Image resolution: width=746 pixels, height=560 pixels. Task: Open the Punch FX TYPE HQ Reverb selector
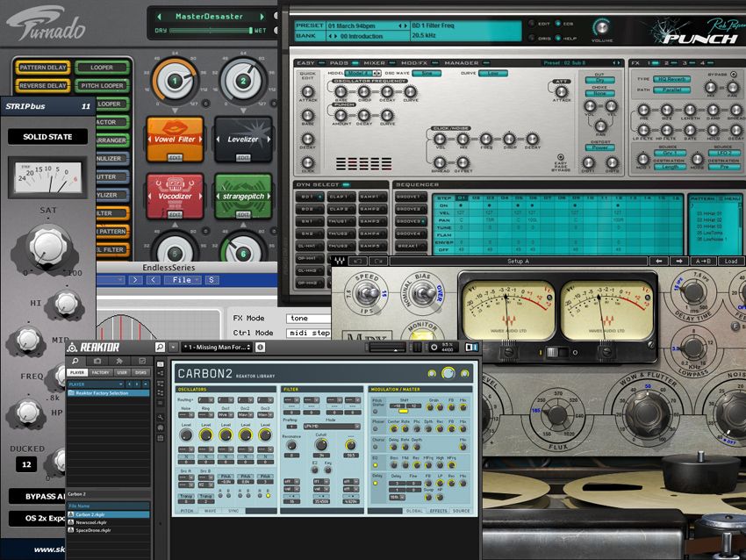(670, 79)
